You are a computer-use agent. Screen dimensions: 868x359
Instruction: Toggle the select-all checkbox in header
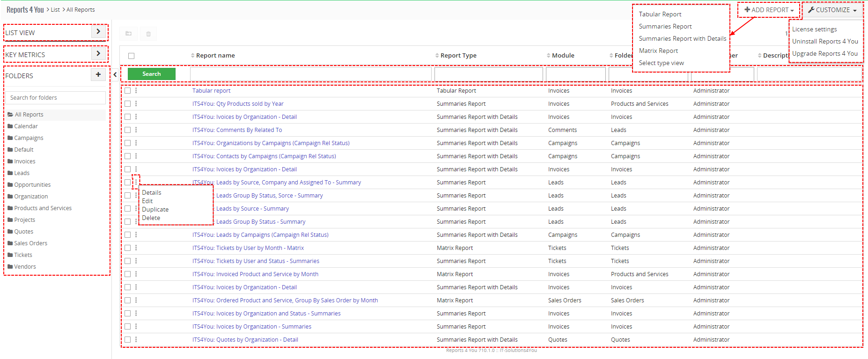tap(131, 56)
